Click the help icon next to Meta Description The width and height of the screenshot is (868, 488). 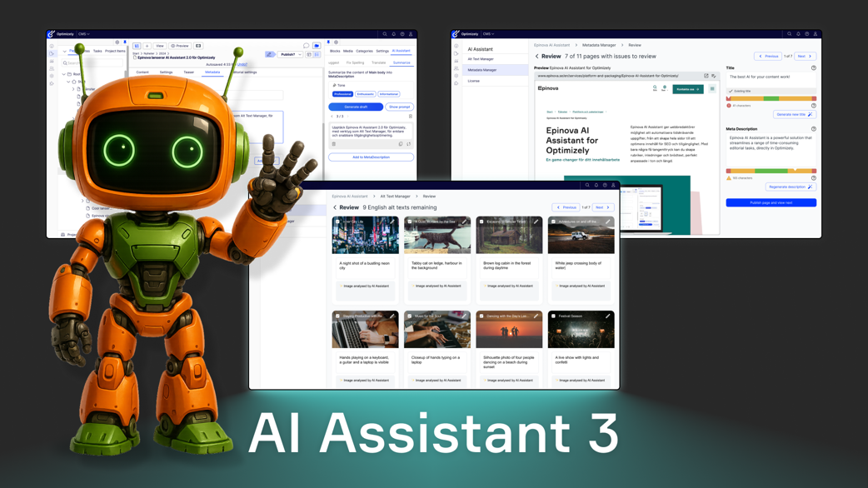813,129
